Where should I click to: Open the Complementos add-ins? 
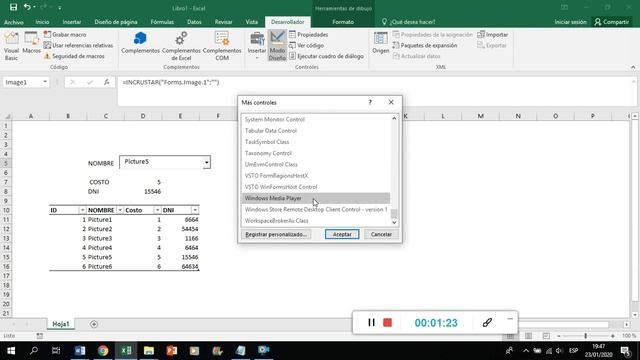(x=140, y=43)
